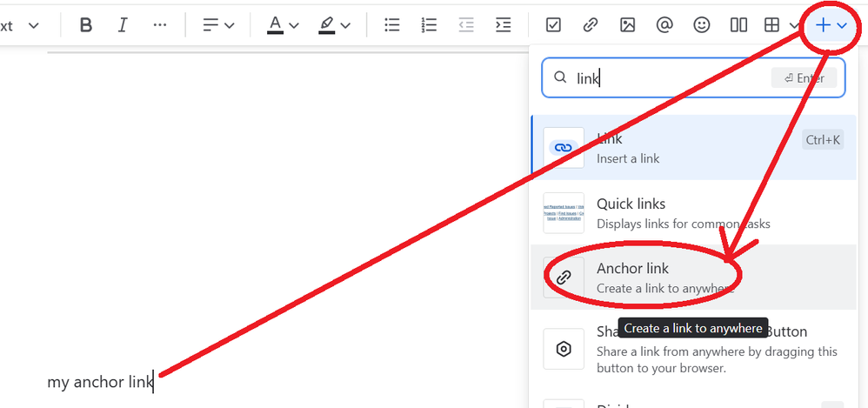Click 'Insert a link' description

[628, 158]
